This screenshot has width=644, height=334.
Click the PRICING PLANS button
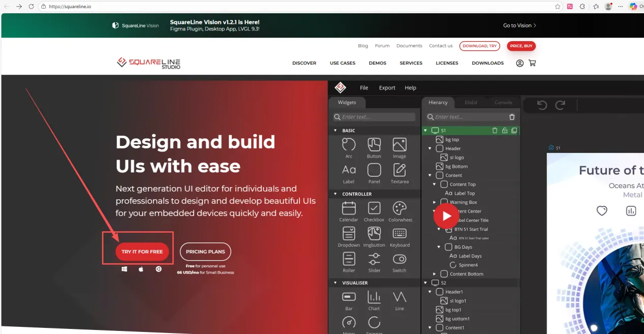(205, 252)
